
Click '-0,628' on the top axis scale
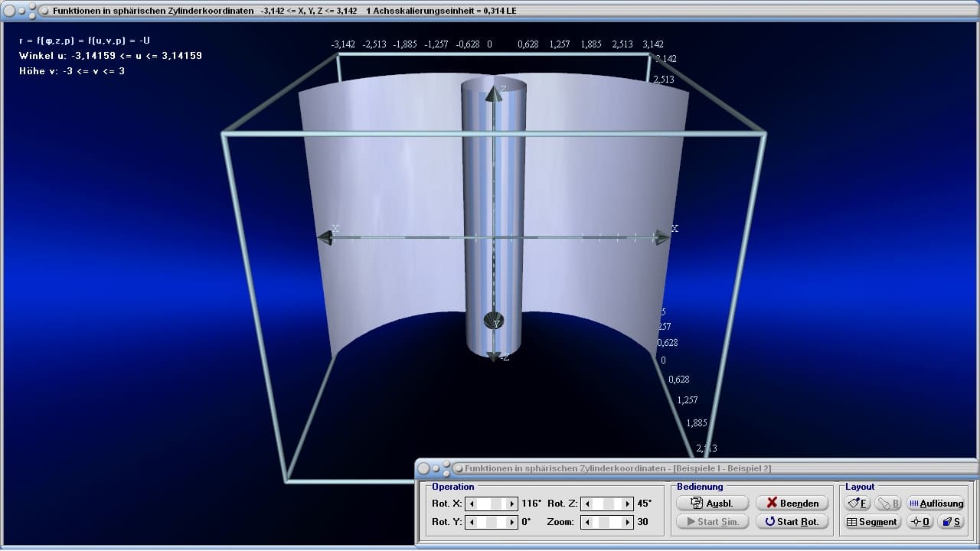468,44
